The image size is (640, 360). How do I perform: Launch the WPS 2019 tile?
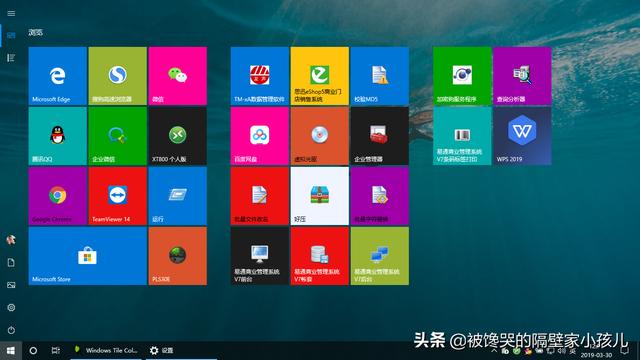point(522,136)
